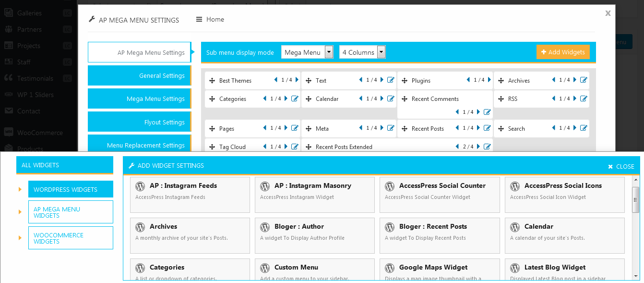Increase column width of Recent Posts Extended
Screen dimensions: 644x283
pos(478,147)
